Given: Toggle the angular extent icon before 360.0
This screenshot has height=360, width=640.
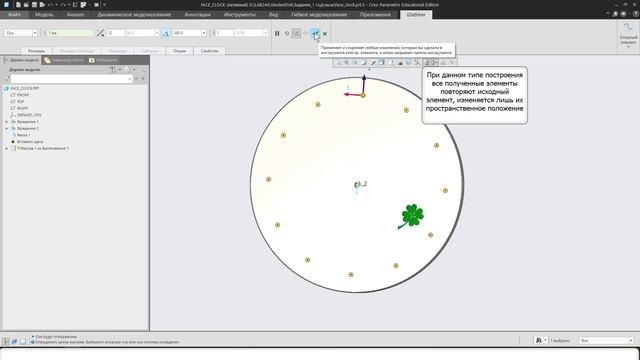Looking at the screenshot, I should (x=165, y=33).
